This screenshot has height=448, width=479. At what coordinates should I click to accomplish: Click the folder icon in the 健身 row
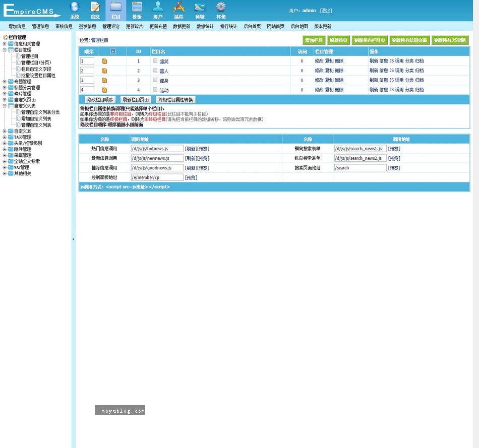(x=104, y=80)
